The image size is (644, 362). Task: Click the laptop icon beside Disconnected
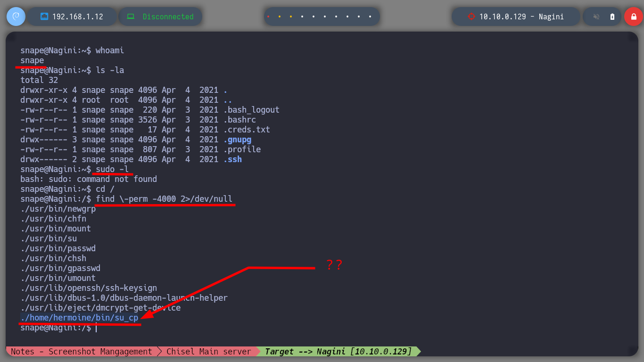(x=131, y=16)
